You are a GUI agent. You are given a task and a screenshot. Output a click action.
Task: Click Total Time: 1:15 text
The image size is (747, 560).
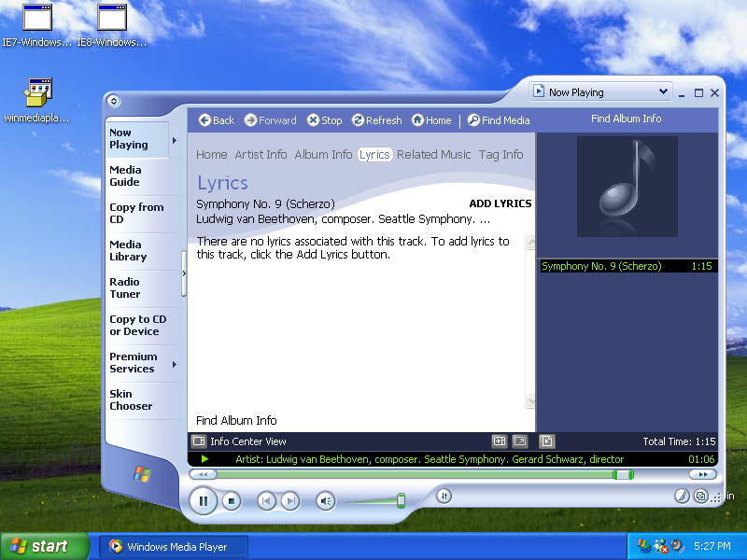tap(679, 441)
